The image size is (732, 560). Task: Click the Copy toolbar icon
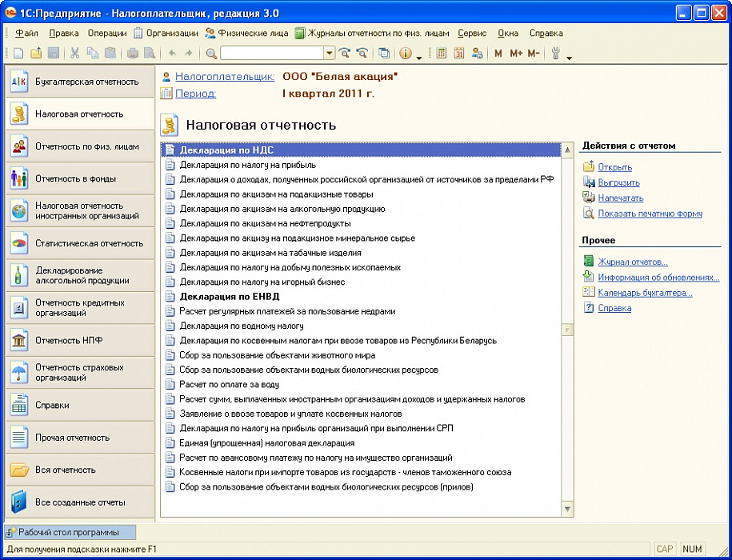pos(93,53)
